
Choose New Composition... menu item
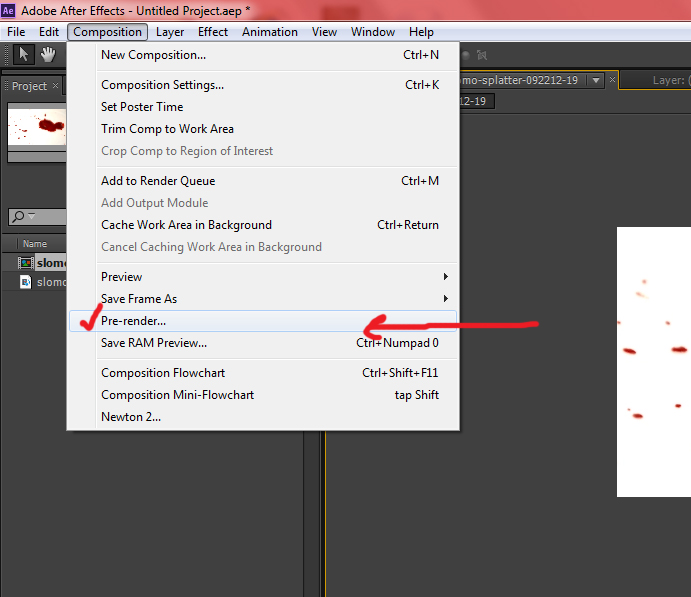(263, 55)
